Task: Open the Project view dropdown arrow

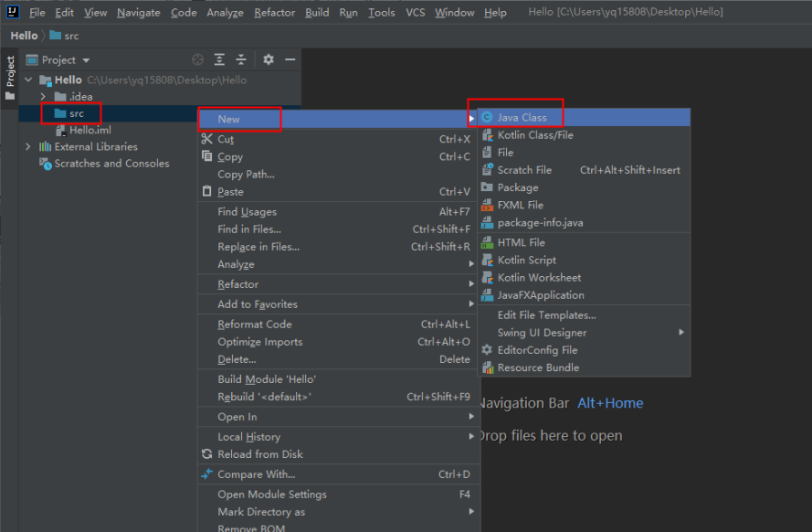Action: (86, 60)
